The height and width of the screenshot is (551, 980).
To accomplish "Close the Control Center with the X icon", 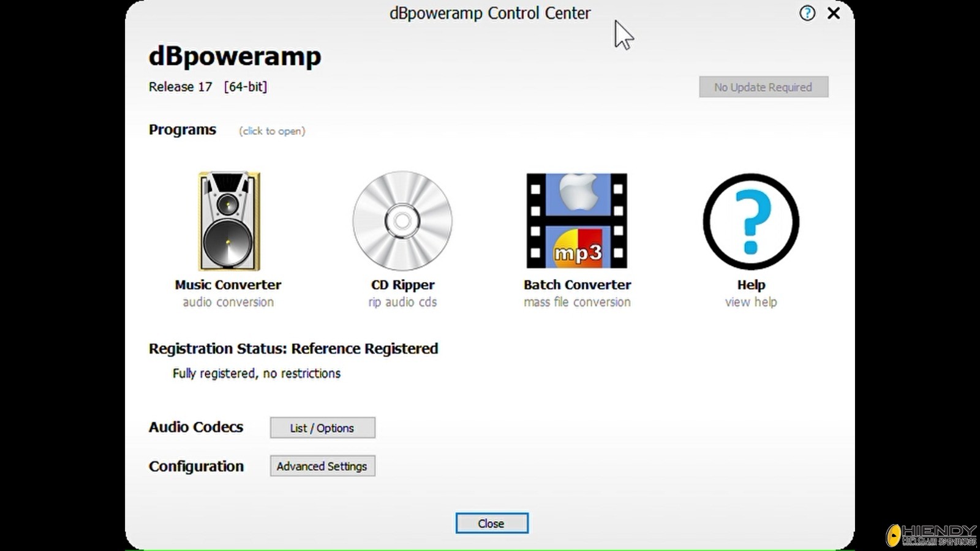I will point(834,13).
